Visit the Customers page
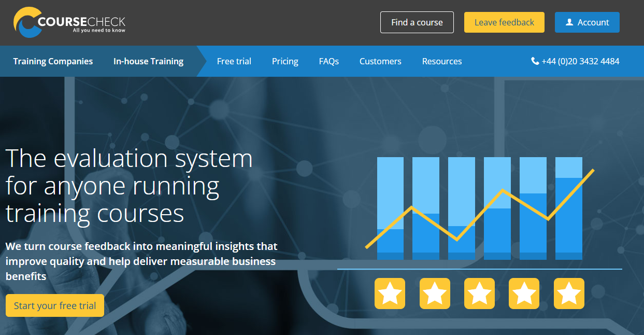Viewport: 644px width, 335px height. coord(380,61)
